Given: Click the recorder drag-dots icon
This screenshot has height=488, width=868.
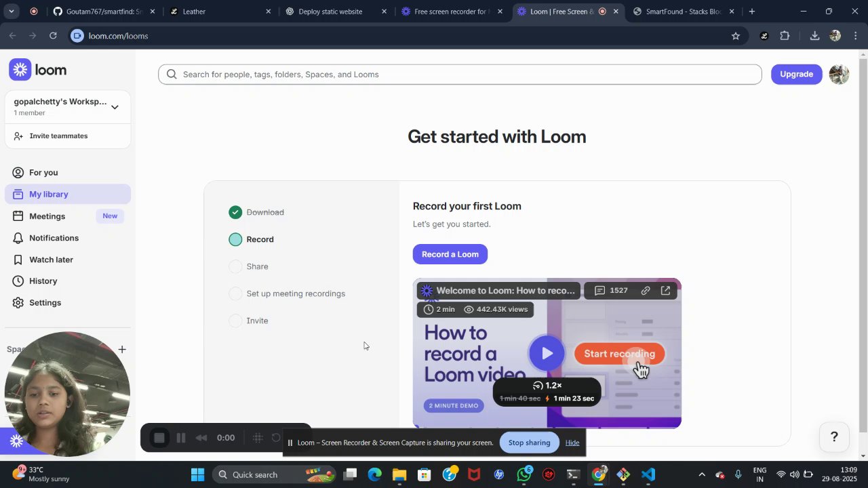Looking at the screenshot, I should point(258,438).
